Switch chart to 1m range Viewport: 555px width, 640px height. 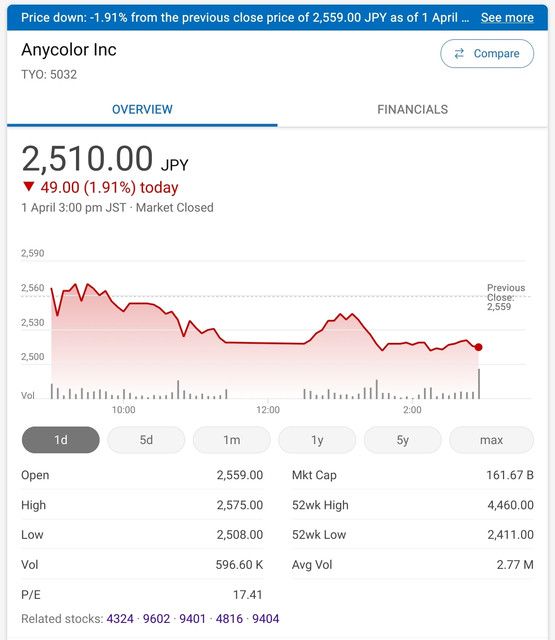point(231,440)
